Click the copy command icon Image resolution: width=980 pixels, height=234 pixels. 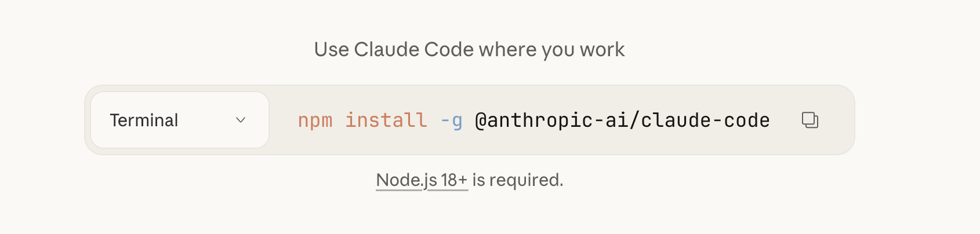pos(810,120)
